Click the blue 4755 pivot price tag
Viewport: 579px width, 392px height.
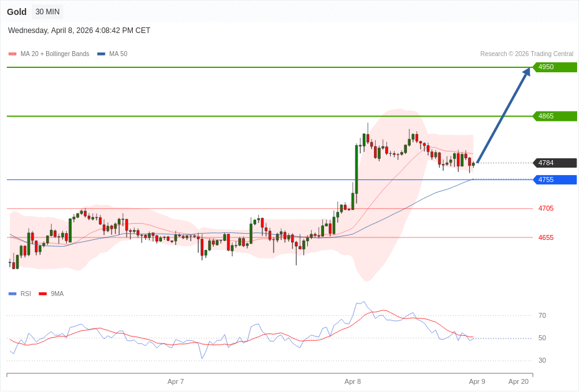(555, 179)
